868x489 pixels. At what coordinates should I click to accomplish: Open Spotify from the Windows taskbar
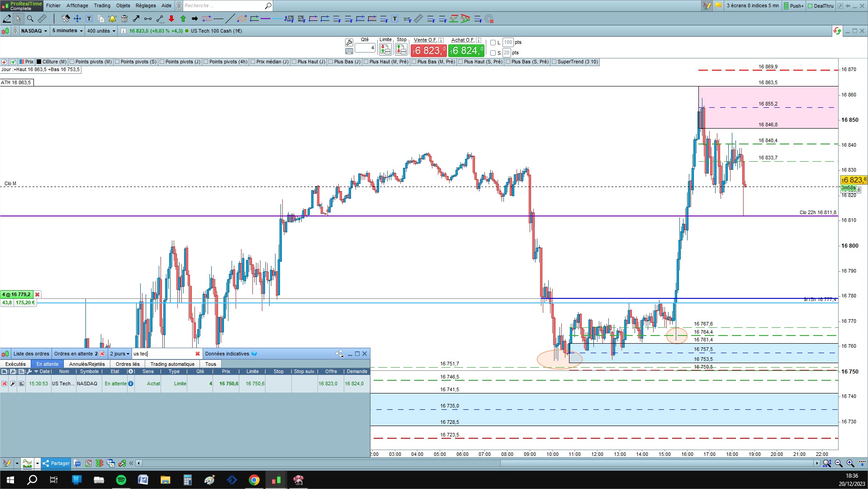coord(121,480)
